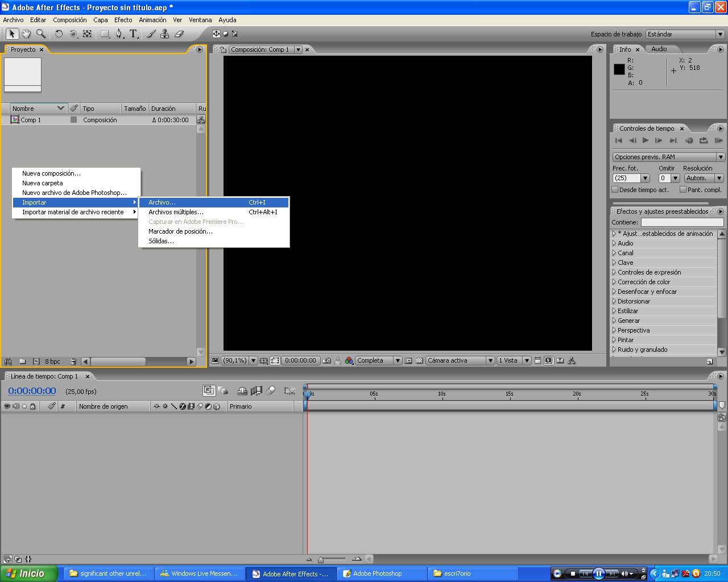Viewport: 728px width, 582px height.
Task: Open the magnification (90,1%) dropdown
Action: (239, 360)
